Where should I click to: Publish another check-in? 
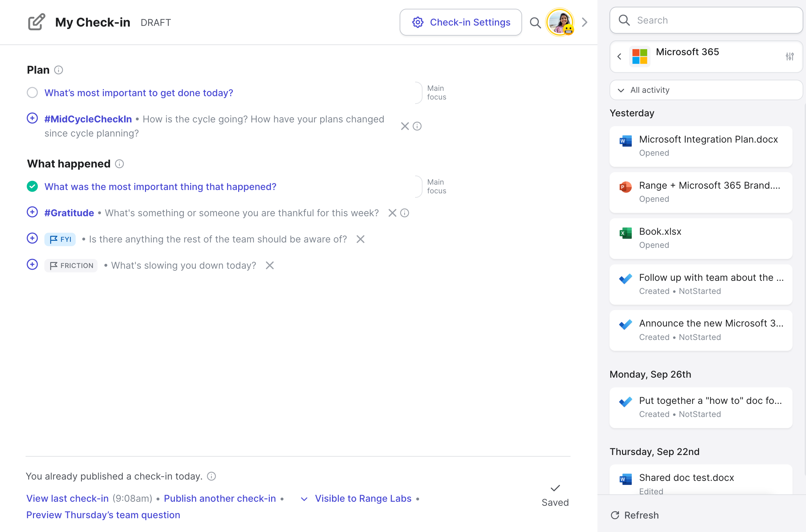pos(220,498)
